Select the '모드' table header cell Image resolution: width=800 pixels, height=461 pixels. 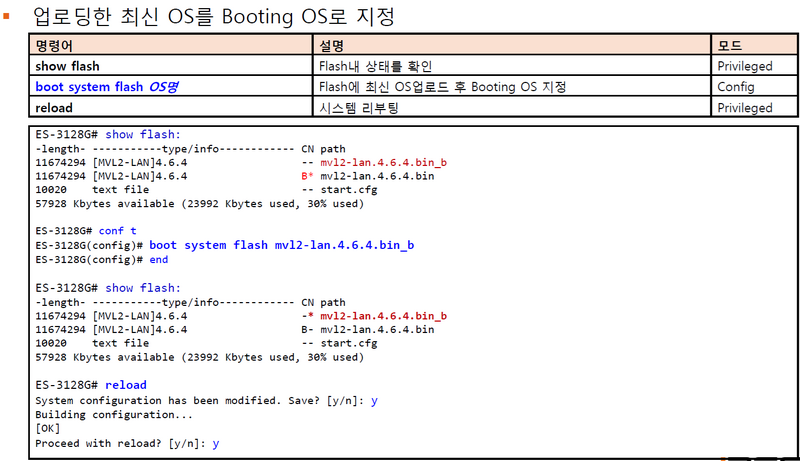point(754,45)
